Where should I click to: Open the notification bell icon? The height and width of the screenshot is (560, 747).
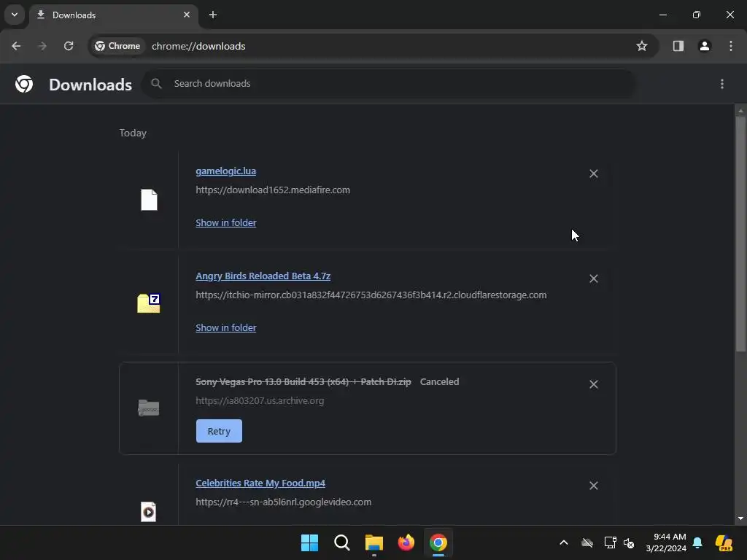click(698, 542)
